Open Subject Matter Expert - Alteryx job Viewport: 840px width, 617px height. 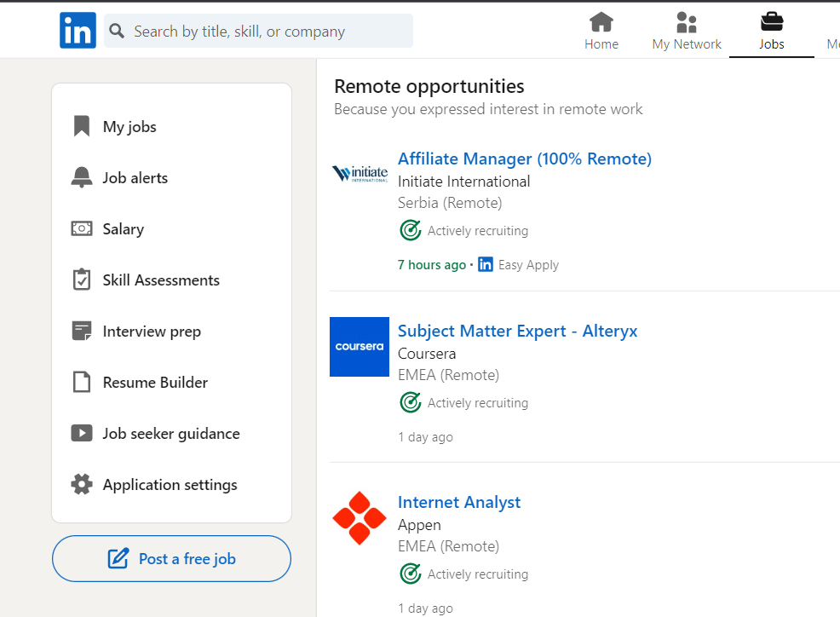[x=517, y=331]
